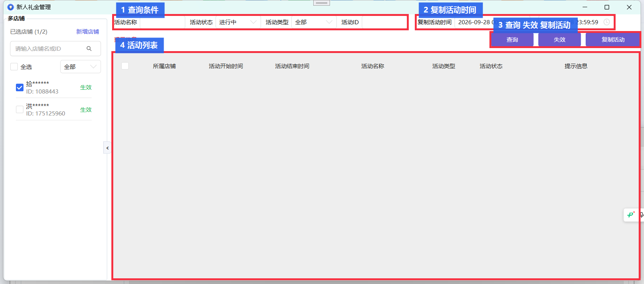Check the store with ID 175125960
The width and height of the screenshot is (644, 284).
tap(20, 109)
